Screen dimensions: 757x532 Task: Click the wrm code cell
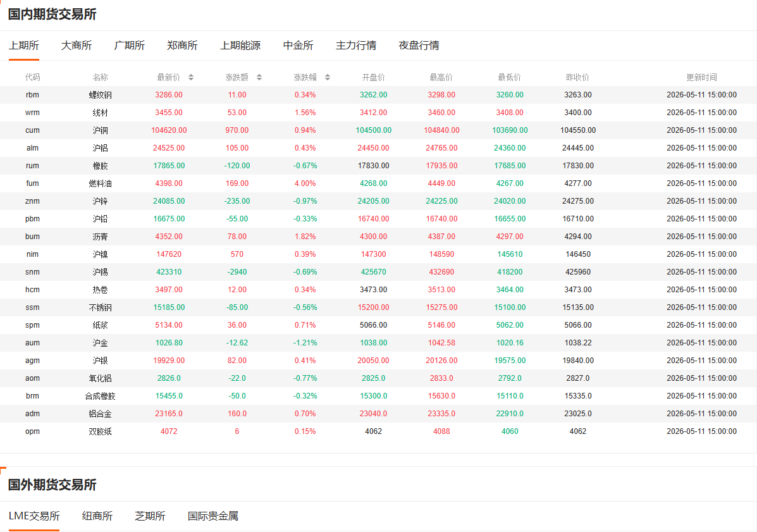(x=32, y=113)
